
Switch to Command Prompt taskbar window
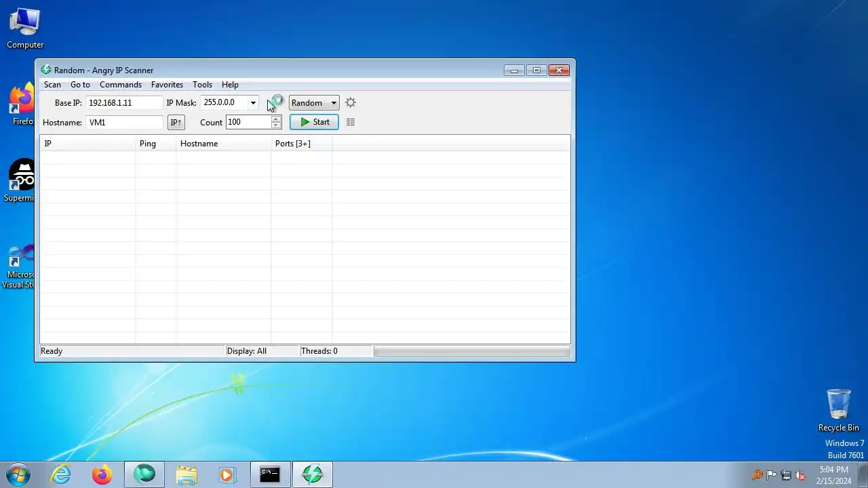tap(270, 474)
